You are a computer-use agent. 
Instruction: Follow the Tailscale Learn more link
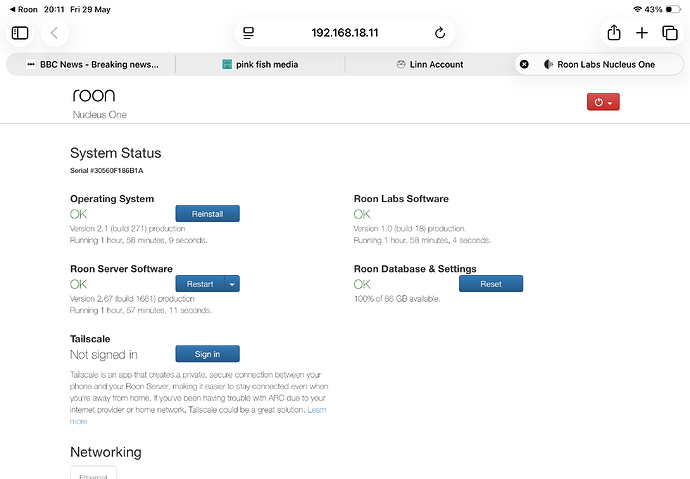click(x=317, y=410)
